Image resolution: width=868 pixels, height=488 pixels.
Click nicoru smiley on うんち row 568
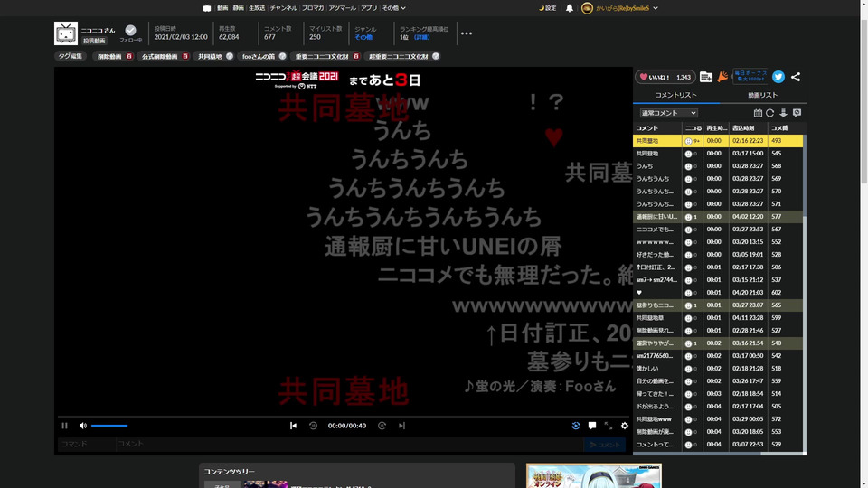[688, 166]
